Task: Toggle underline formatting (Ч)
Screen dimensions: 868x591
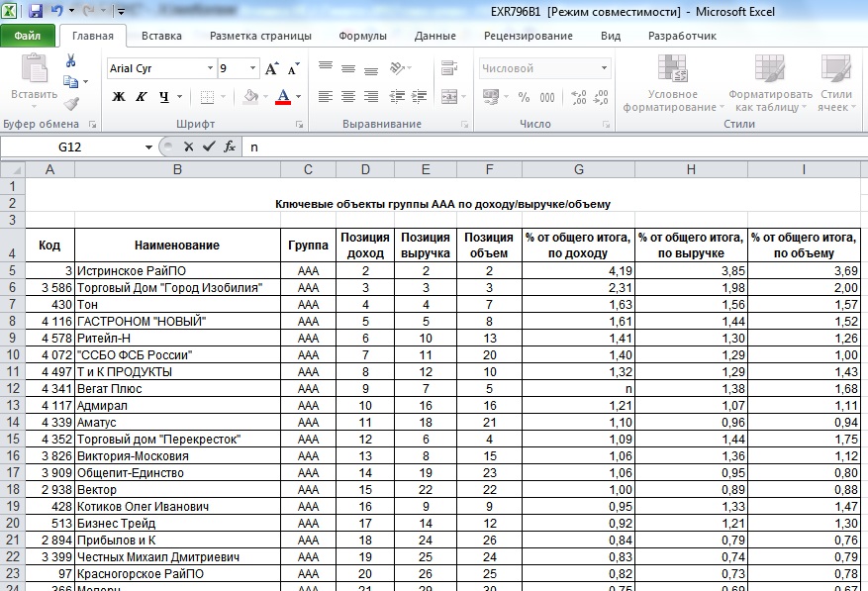Action: tap(164, 97)
